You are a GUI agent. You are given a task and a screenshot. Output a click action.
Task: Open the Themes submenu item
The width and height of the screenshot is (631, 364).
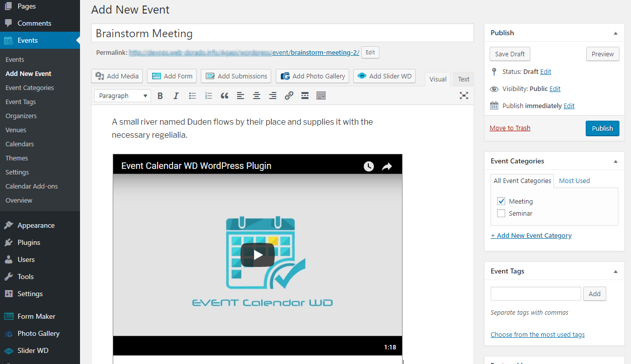pos(17,158)
